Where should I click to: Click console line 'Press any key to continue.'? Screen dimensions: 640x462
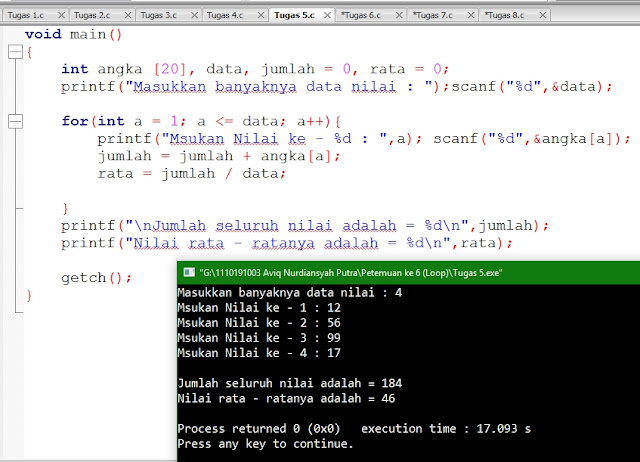tap(266, 444)
